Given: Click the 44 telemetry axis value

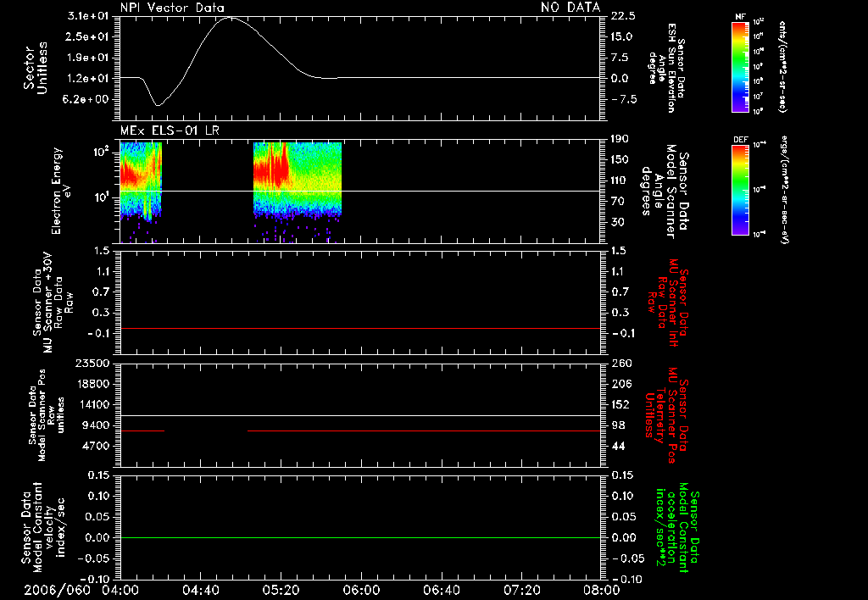Looking at the screenshot, I should point(618,446).
